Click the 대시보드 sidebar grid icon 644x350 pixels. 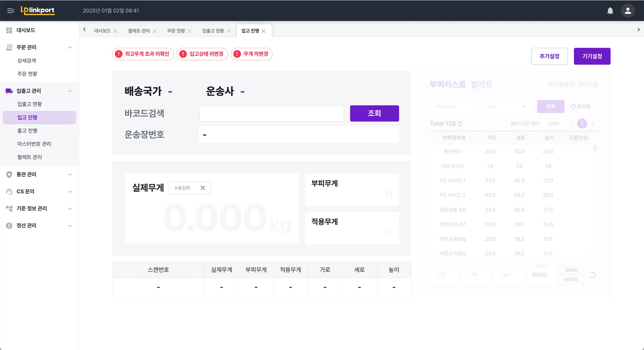[x=9, y=30]
